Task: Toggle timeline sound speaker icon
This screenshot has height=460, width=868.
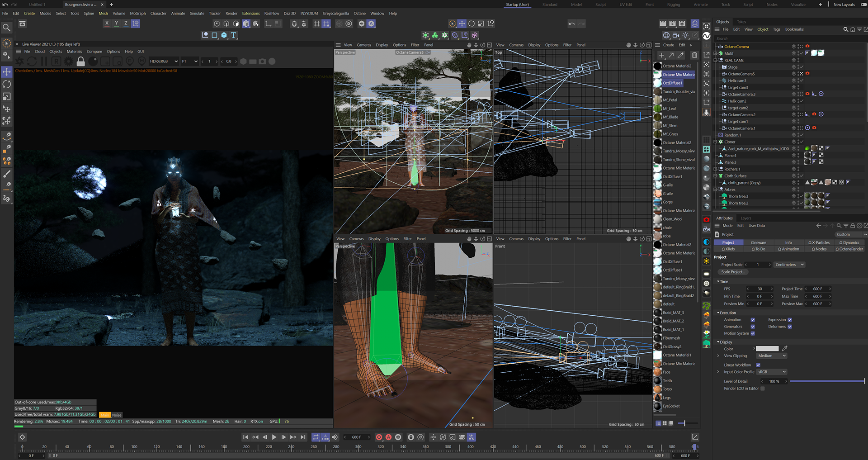Action: coord(335,437)
